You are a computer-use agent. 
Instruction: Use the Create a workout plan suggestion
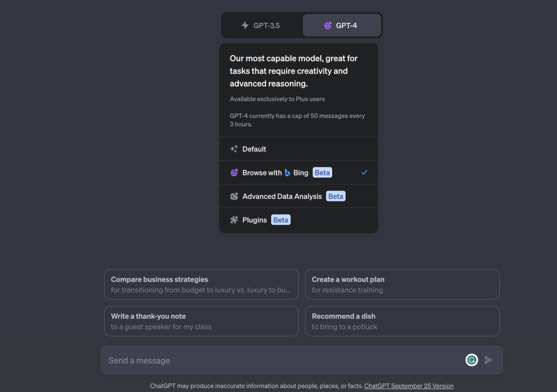[x=402, y=284]
